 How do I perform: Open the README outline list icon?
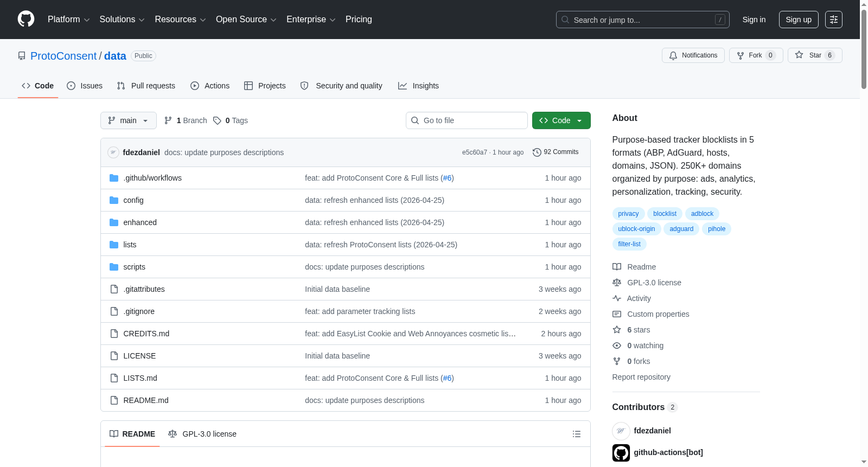coord(577,434)
